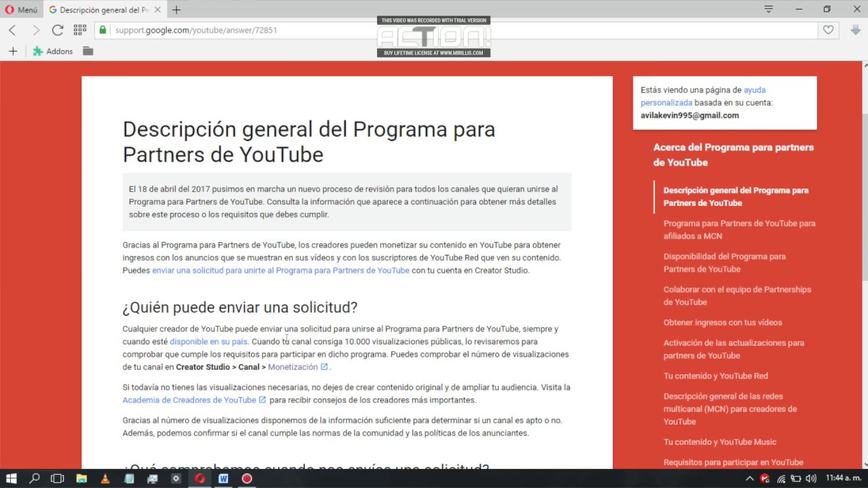
Task: Open the red recorder app in taskbar
Action: 247,479
